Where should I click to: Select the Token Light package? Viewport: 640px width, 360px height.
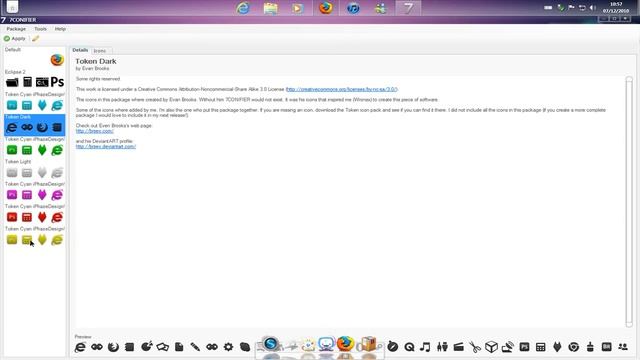tap(34, 169)
